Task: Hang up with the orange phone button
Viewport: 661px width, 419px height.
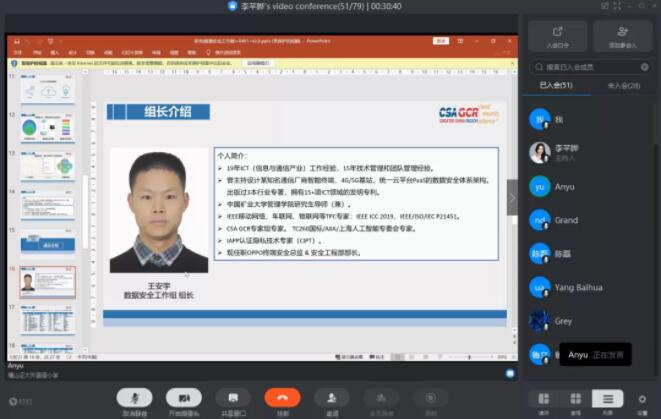Action: [x=282, y=398]
